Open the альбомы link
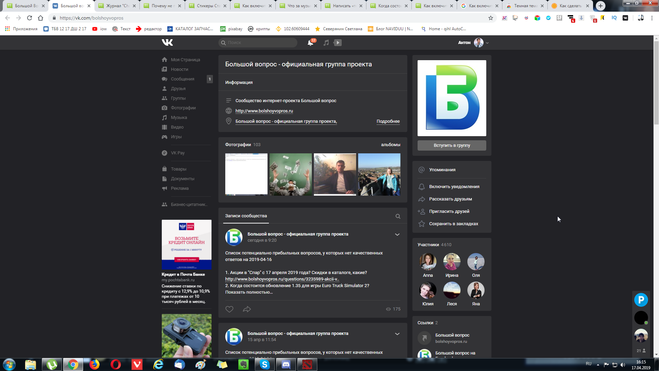Image resolution: width=659 pixels, height=371 pixels. pos(390,145)
